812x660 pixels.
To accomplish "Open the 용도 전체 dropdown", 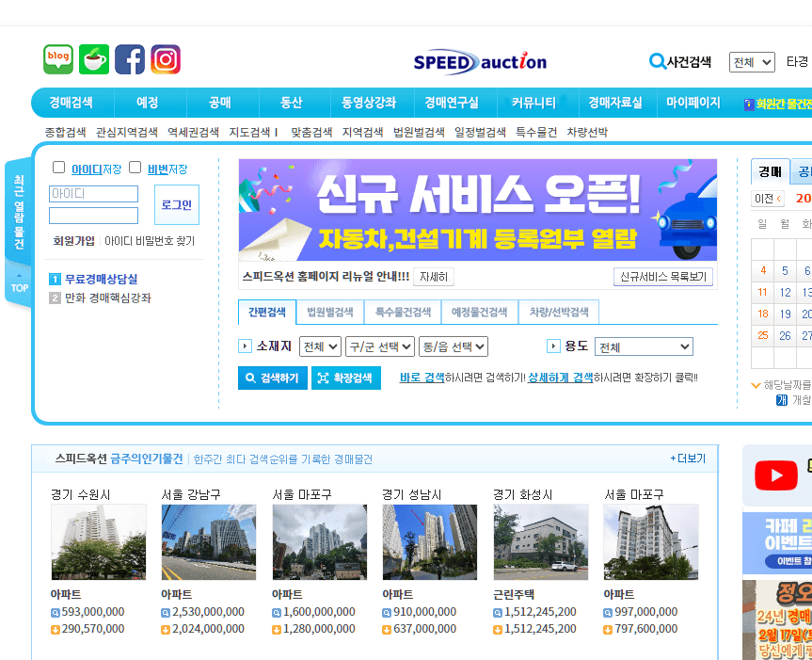I will coord(644,346).
